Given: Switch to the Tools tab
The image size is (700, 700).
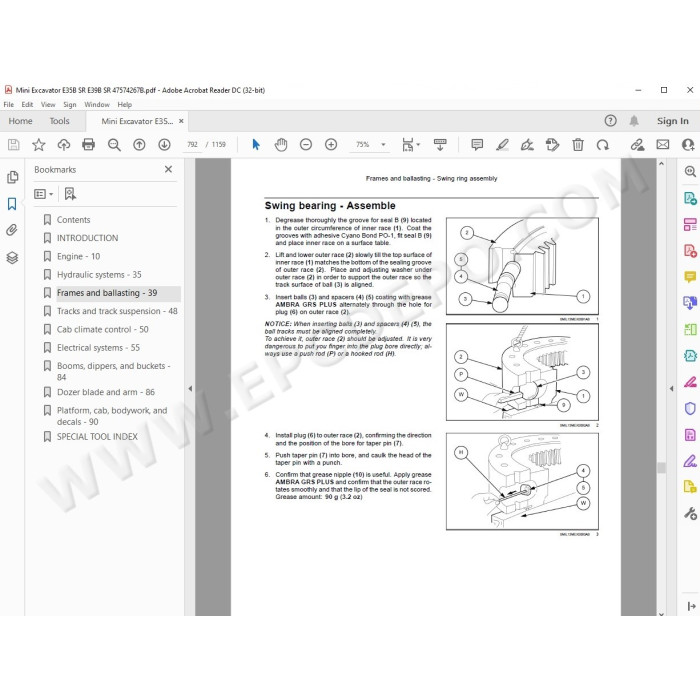Looking at the screenshot, I should [59, 121].
